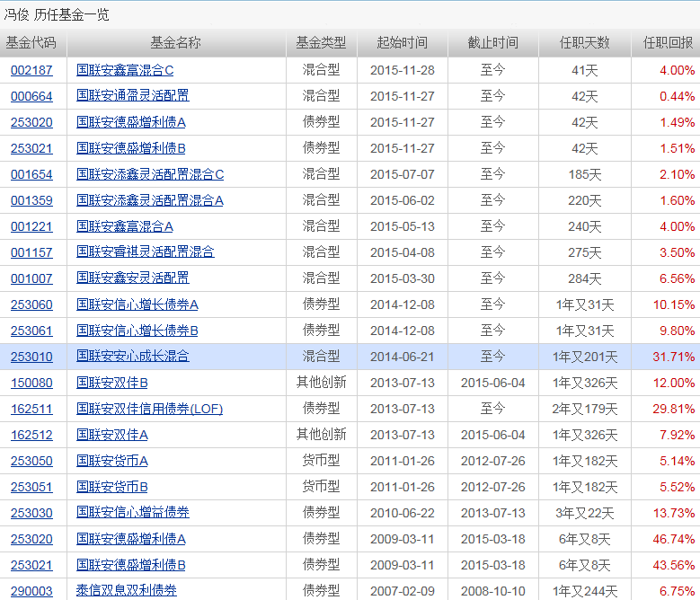Image resolution: width=700 pixels, height=600 pixels.
Task: Click fund code 253061
Action: (x=31, y=331)
